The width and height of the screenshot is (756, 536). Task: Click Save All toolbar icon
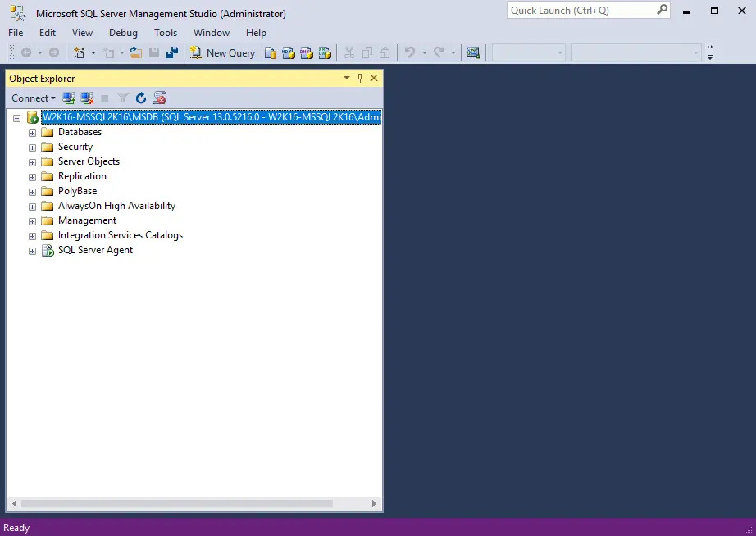[172, 52]
